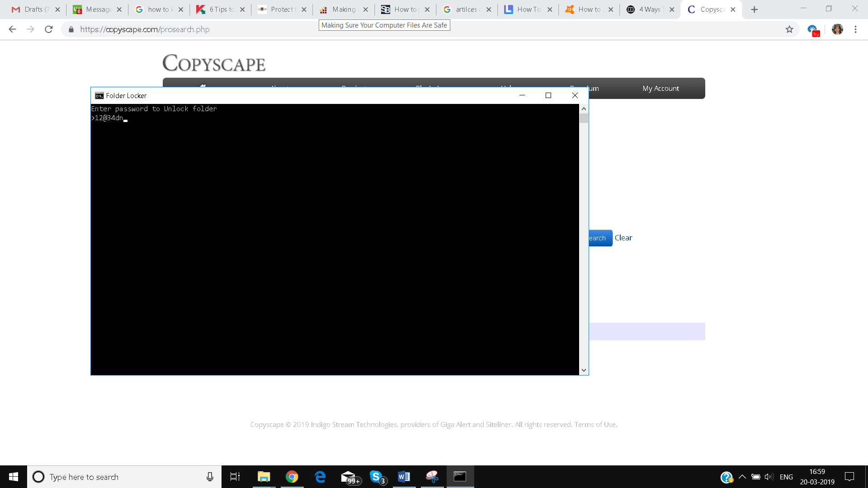Bookmark this page with the star

click(x=789, y=29)
